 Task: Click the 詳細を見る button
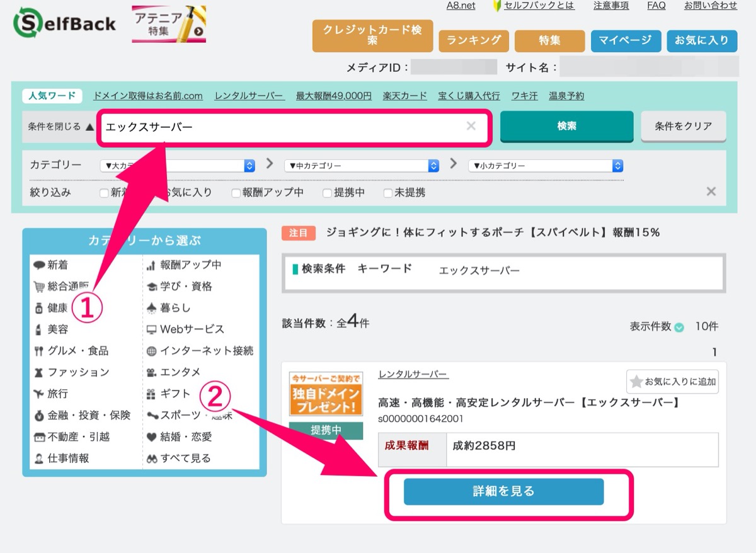tap(503, 491)
